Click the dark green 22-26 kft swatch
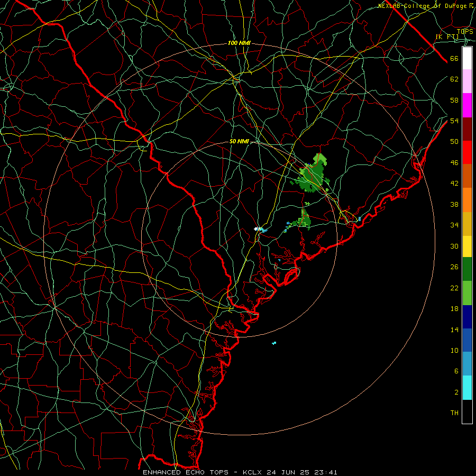 [x=467, y=269]
